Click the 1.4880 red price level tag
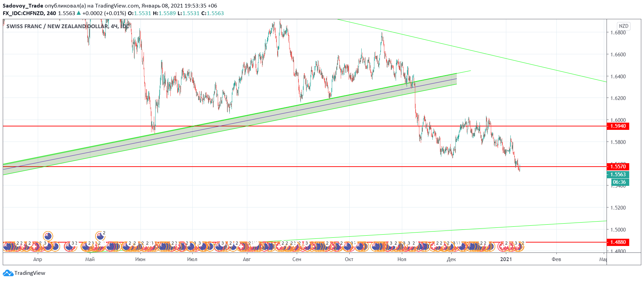Viewport: 644px width, 281px height. [618, 242]
